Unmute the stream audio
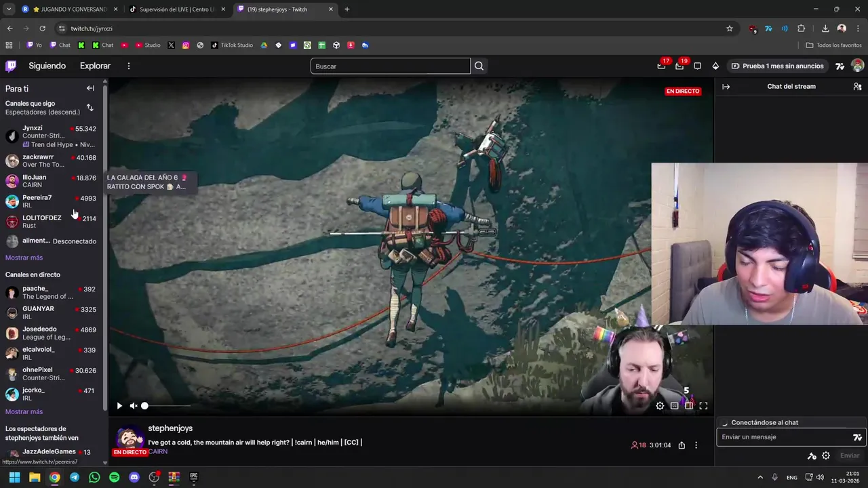 click(x=134, y=406)
